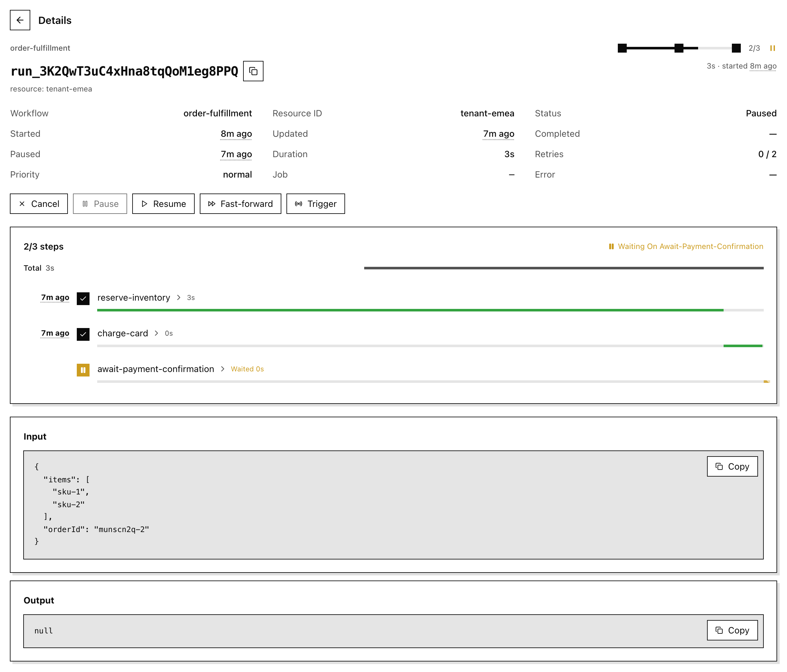Viewport: 787px width, 672px height.
Task: Copy the Input JSON
Action: click(732, 466)
